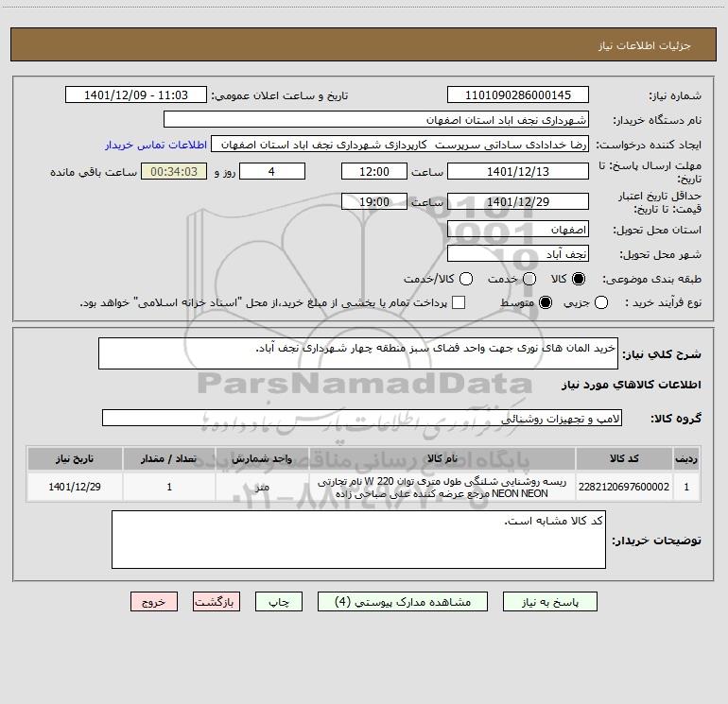This screenshot has height=704, width=728.
Task: Click the کد کالا column header
Action: tap(624, 458)
